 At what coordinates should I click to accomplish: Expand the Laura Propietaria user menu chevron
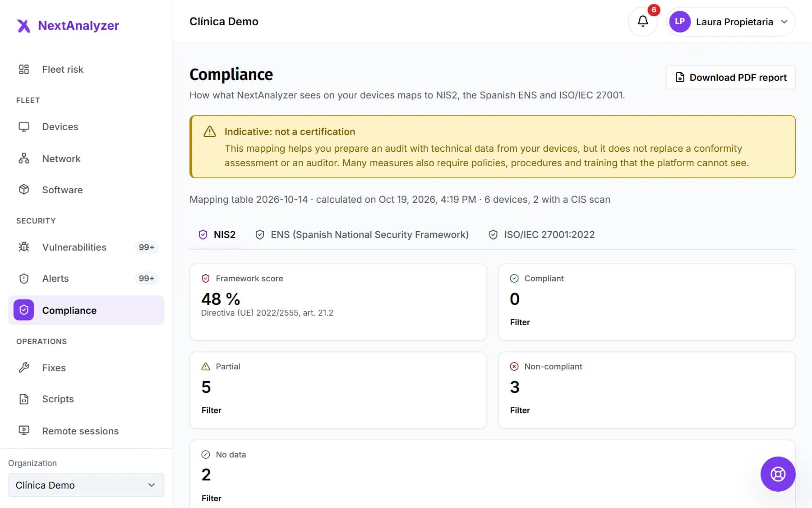pos(784,22)
